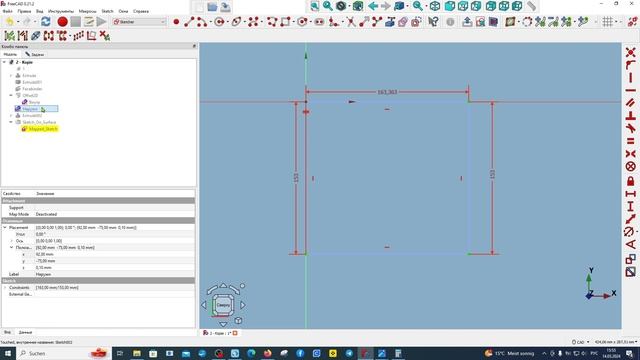This screenshot has width=640, height=360.
Task: Expand the Extrude002 tree node
Action: (11, 116)
